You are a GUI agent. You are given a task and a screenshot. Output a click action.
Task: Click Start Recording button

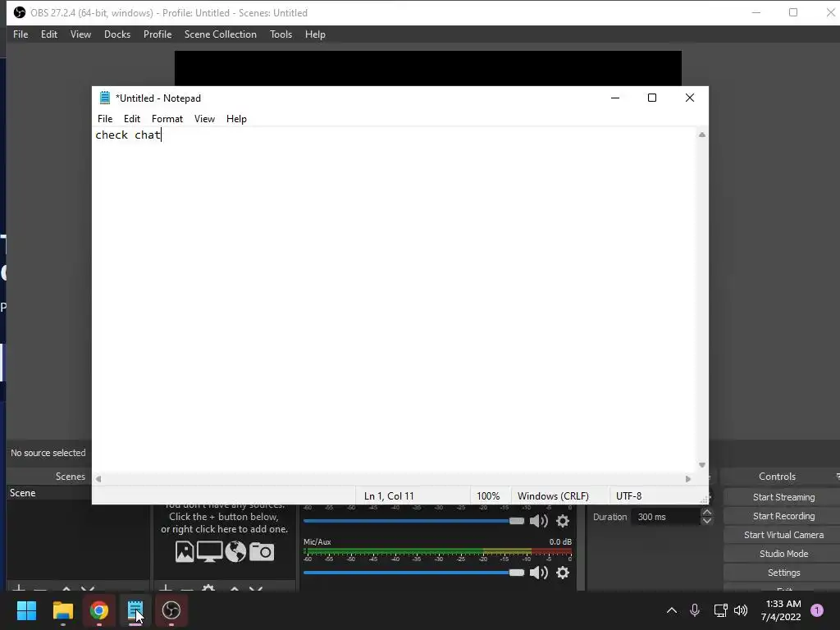point(783,516)
